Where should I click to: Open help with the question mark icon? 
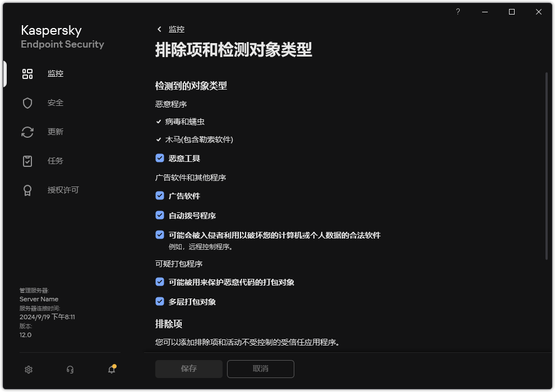pyautogui.click(x=457, y=11)
